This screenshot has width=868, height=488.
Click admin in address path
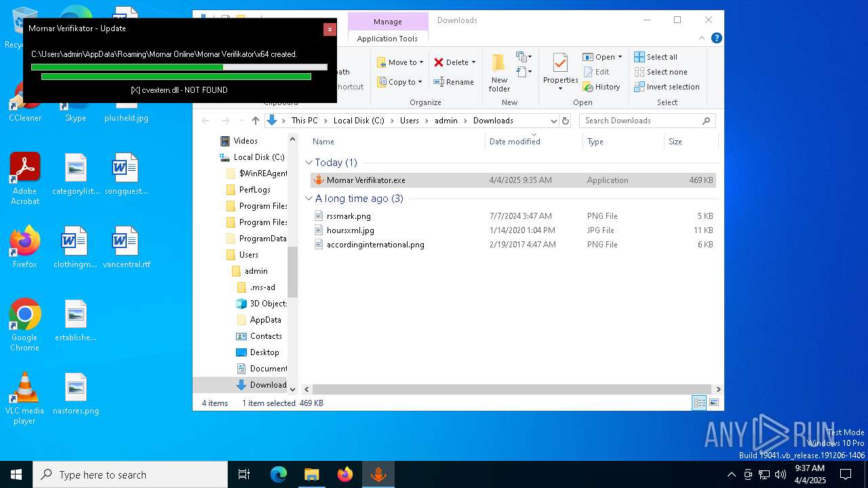click(446, 121)
